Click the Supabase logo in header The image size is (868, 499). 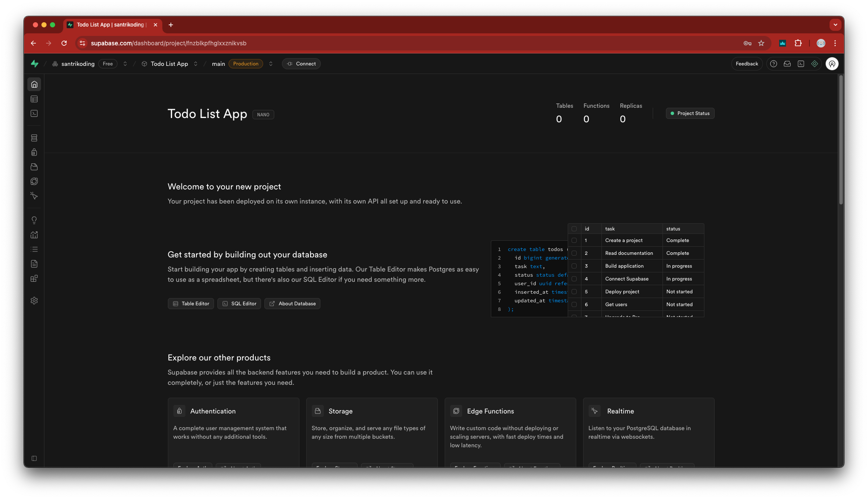click(x=35, y=64)
